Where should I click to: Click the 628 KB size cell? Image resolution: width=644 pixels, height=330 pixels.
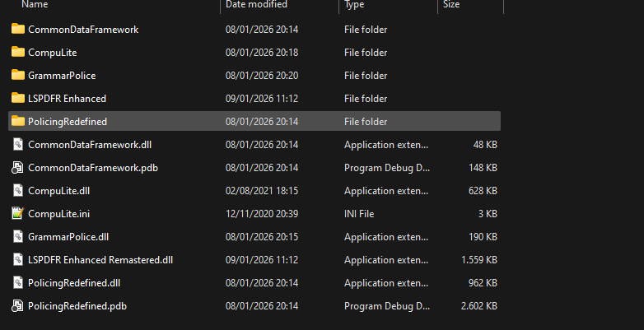[x=483, y=190]
